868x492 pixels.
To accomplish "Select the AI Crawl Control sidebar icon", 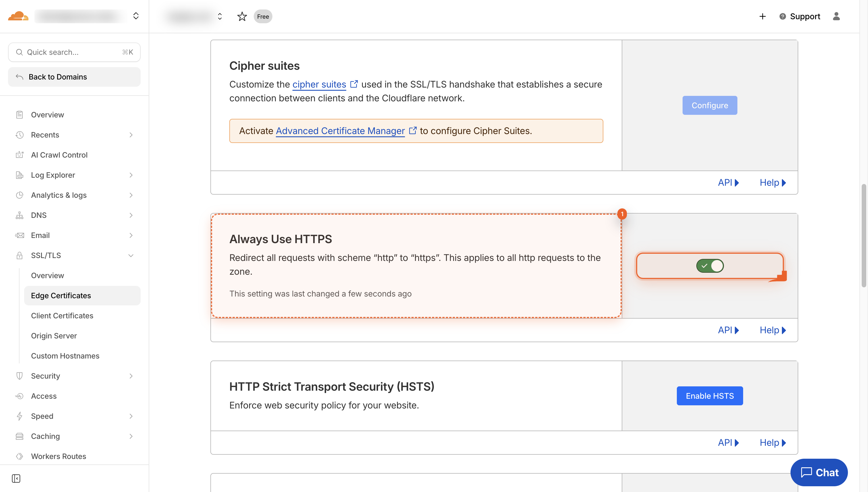I will tap(20, 155).
